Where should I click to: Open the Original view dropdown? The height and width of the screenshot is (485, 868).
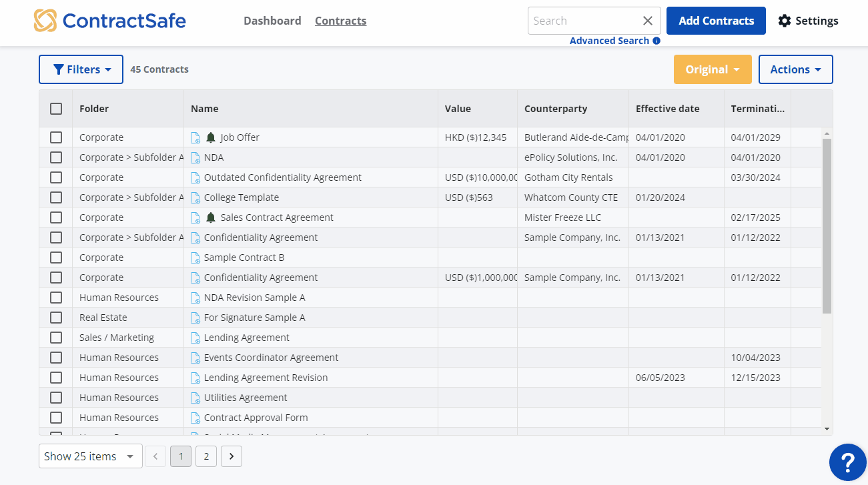pos(713,69)
